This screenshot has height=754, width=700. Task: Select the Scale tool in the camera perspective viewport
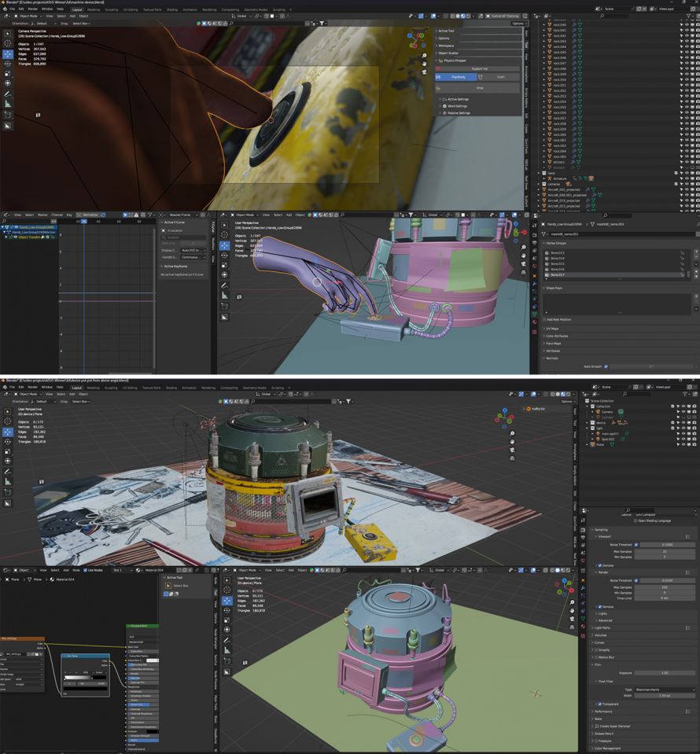(8, 73)
